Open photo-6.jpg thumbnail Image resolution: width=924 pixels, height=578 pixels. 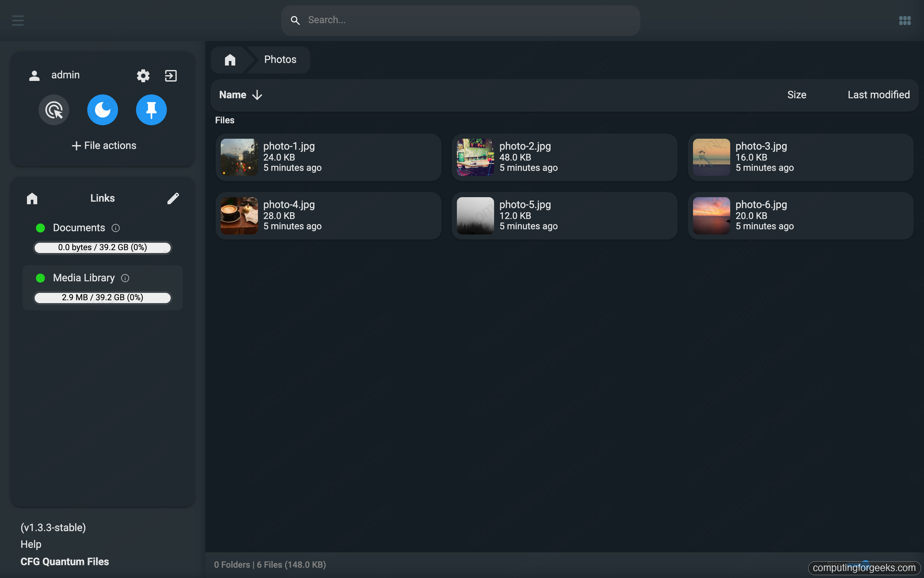711,215
